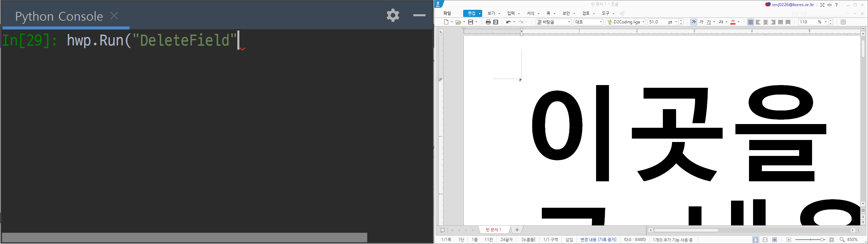Place cursor in console input line
This screenshot has width=868, height=244.
click(x=217, y=41)
